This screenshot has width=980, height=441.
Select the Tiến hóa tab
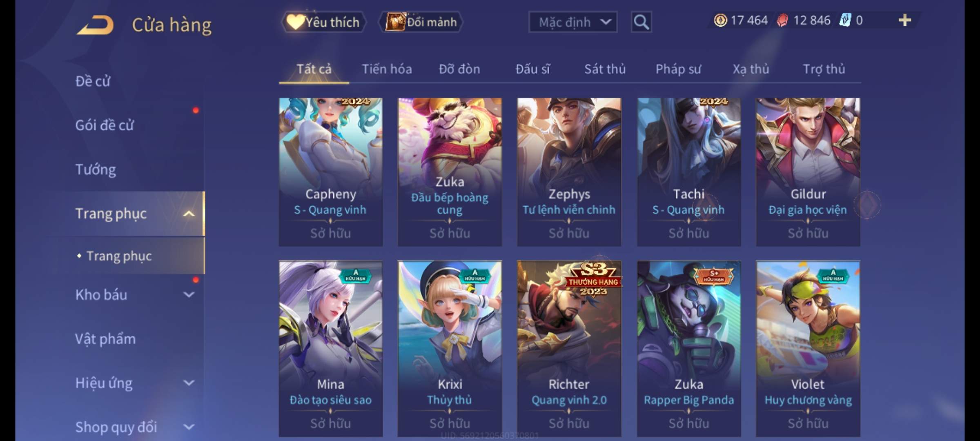387,69
